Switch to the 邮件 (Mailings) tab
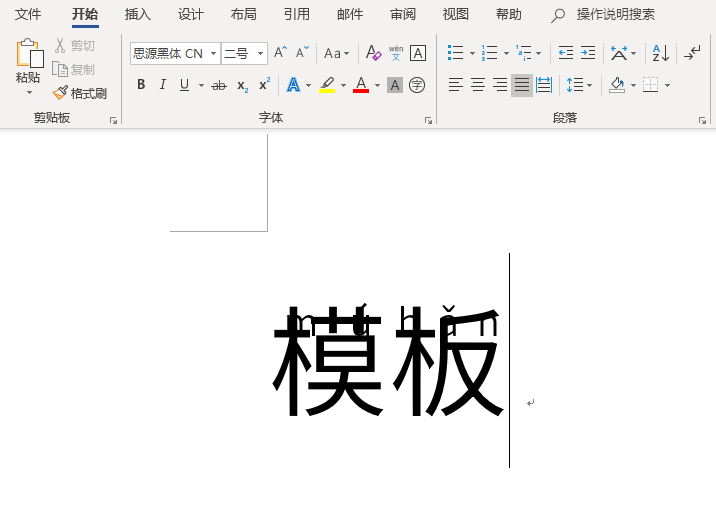 point(350,14)
